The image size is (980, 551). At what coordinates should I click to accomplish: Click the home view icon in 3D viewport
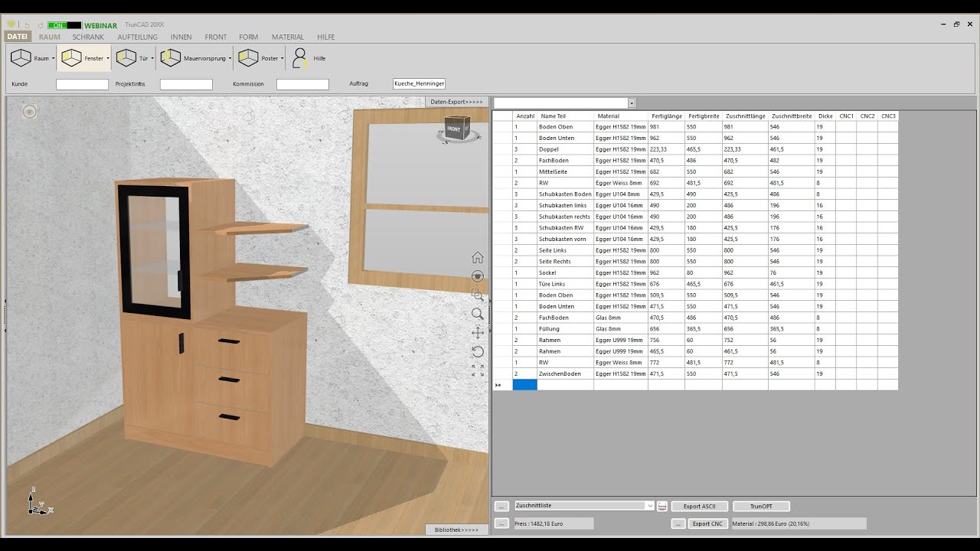pos(478,257)
